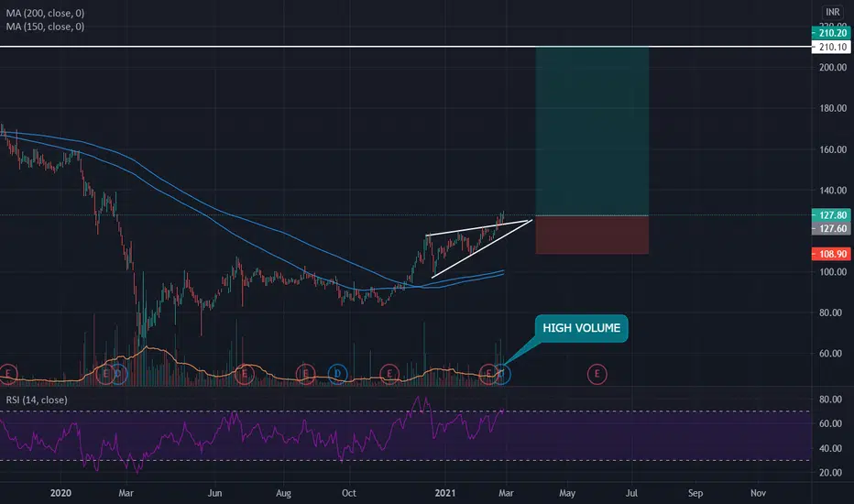Click the 210.20 green target price label
The height and width of the screenshot is (504, 854).
831,33
